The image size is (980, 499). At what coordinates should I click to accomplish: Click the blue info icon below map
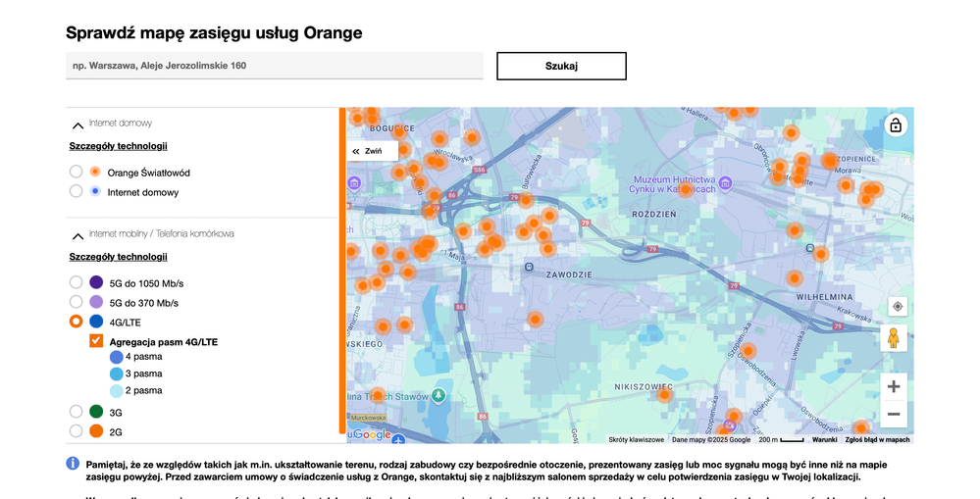tap(73, 463)
